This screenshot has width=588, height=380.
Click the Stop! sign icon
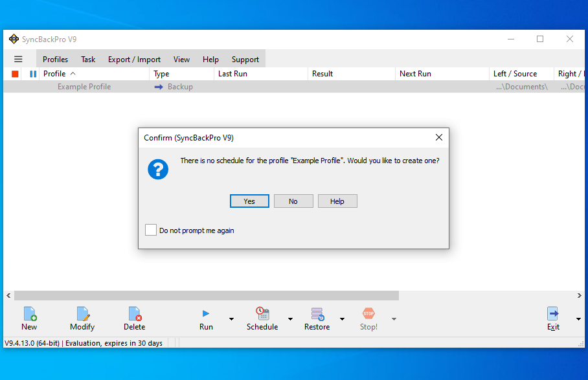368,313
